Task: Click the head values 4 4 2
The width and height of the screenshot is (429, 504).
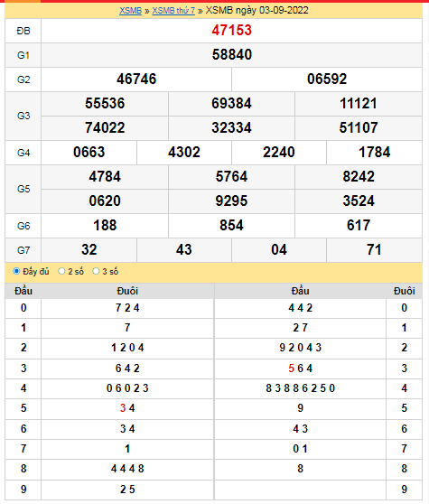Action: point(300,308)
